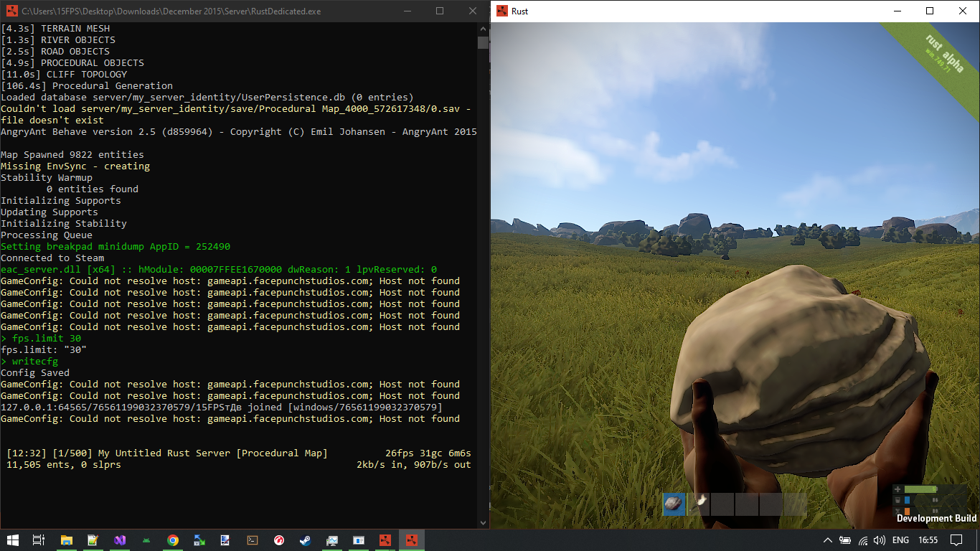Screen dimensions: 980x551
Task: Click the "[106.4s] Procedural Generation" console line
Action: [x=87, y=85]
